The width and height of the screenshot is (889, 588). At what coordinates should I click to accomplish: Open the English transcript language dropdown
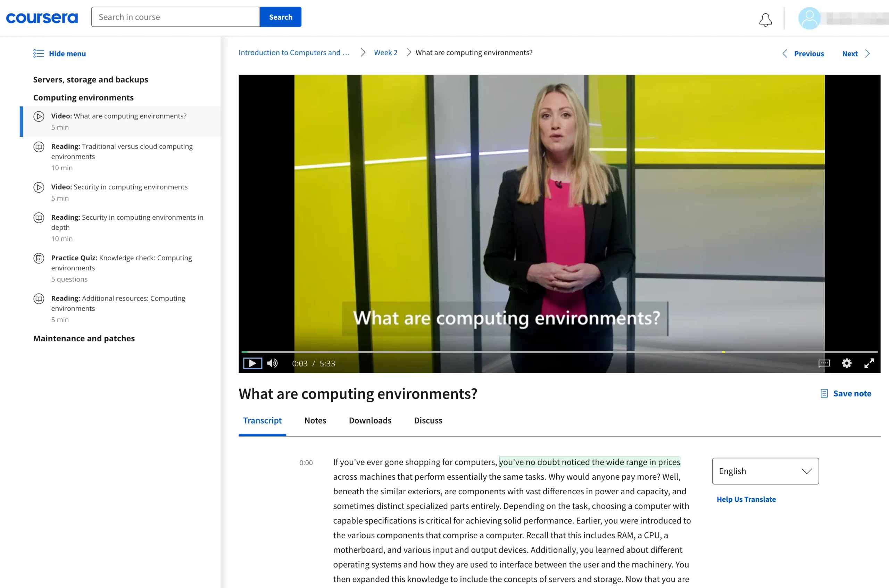pyautogui.click(x=765, y=471)
